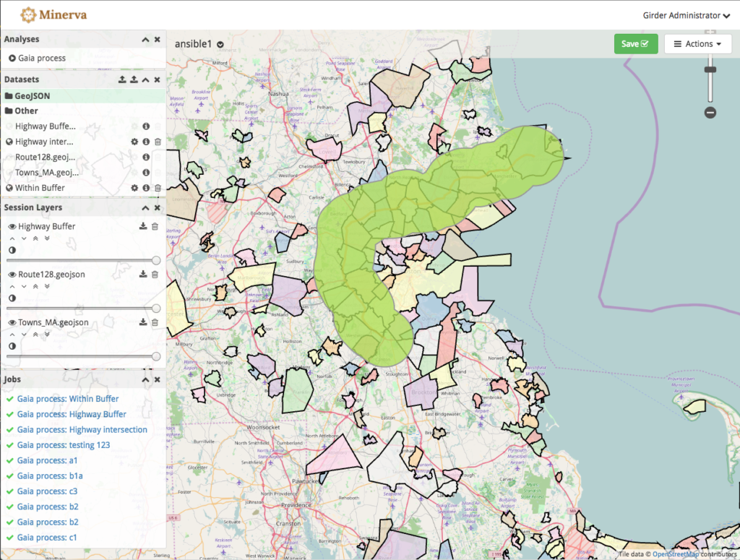Hide the Highway Buffer layer
This screenshot has height=560, width=740.
pyautogui.click(x=11, y=225)
